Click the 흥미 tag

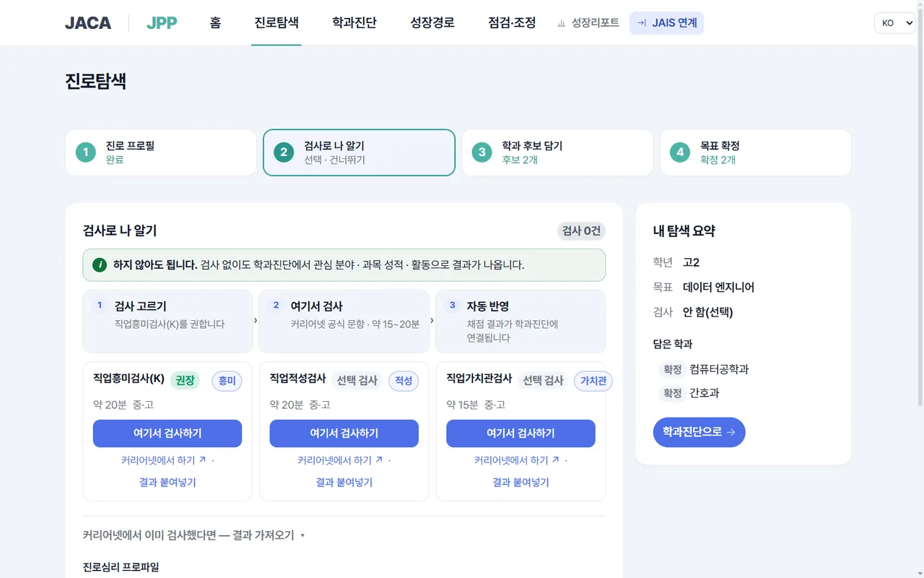point(227,381)
